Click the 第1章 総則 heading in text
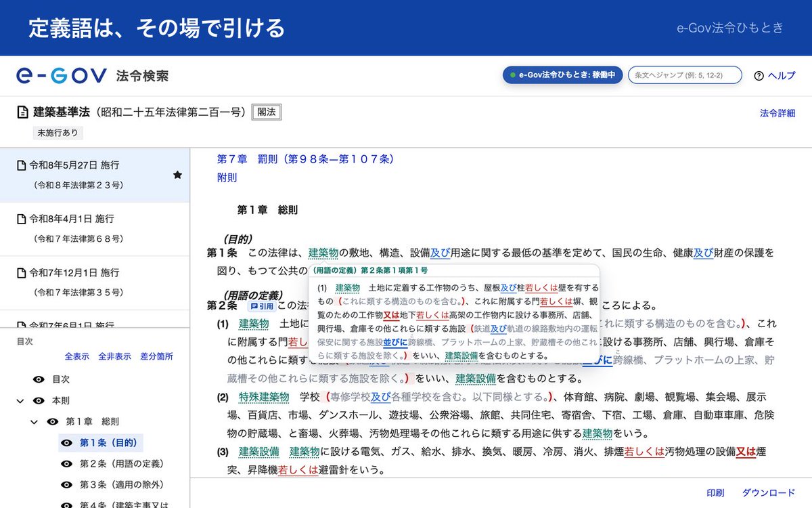812x508 pixels. click(267, 211)
